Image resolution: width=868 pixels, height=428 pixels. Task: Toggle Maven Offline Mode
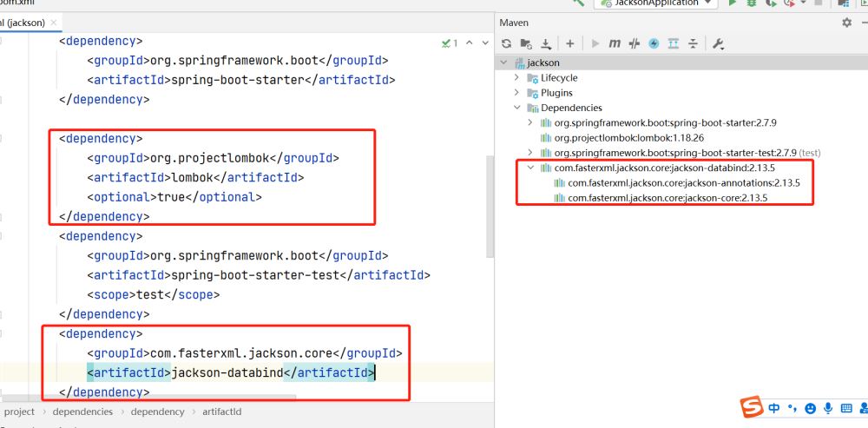pos(635,43)
